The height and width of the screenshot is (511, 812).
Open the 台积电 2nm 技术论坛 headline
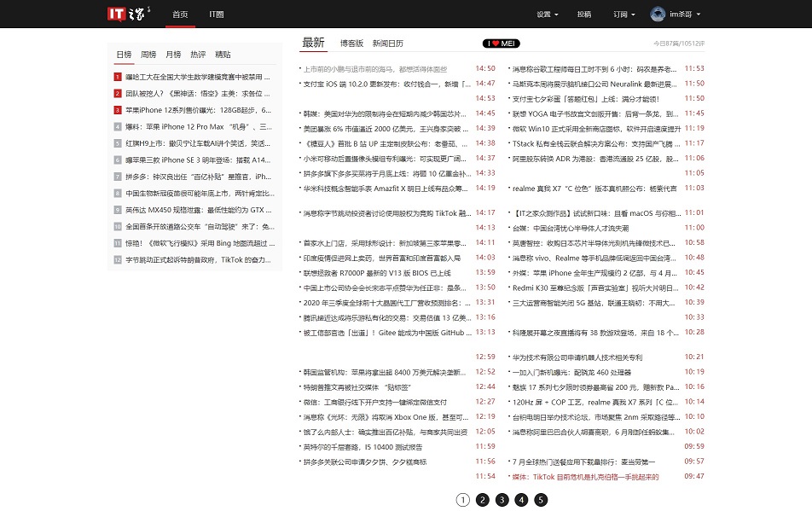point(596,417)
